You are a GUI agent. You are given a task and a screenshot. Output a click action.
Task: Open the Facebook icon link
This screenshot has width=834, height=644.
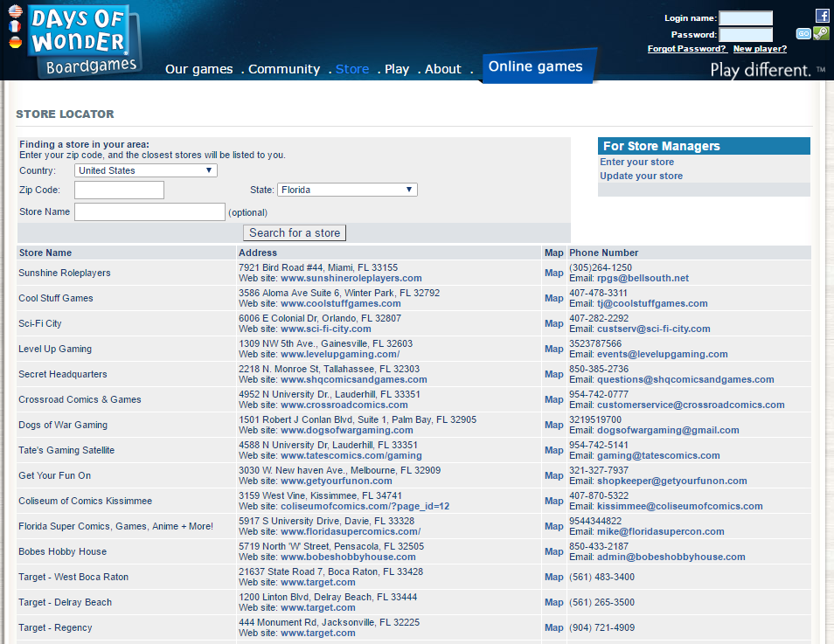tap(823, 16)
